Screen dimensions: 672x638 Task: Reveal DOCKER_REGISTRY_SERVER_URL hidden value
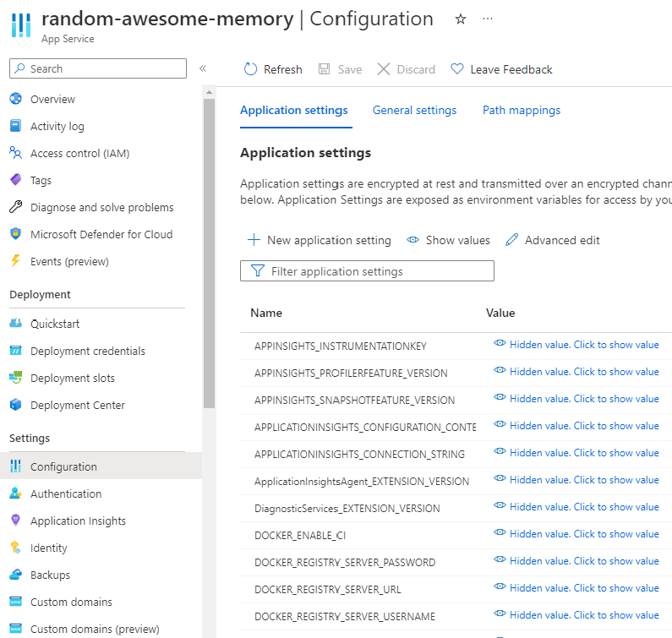point(576,588)
